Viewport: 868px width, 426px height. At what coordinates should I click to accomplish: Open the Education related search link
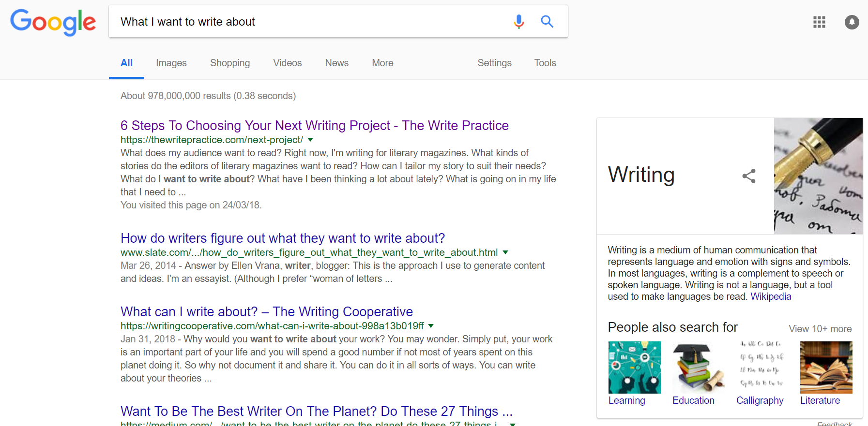693,400
